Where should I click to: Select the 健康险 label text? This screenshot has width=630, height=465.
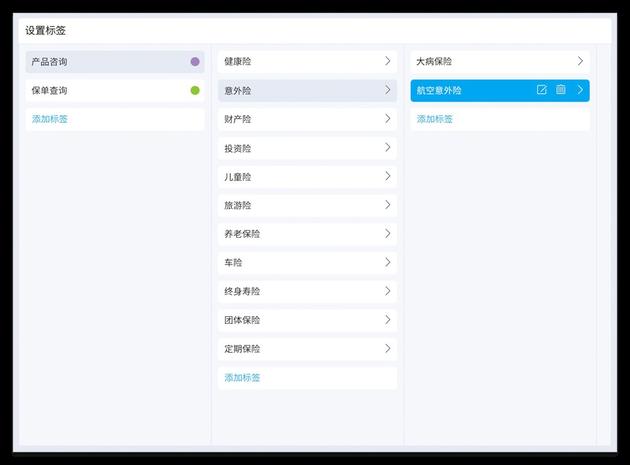[238, 61]
